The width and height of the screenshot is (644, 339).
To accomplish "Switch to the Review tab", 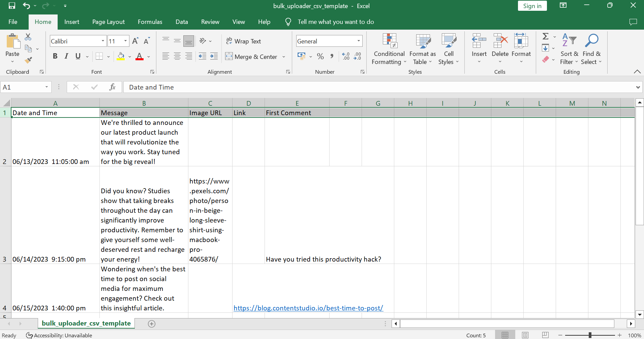I will [210, 22].
